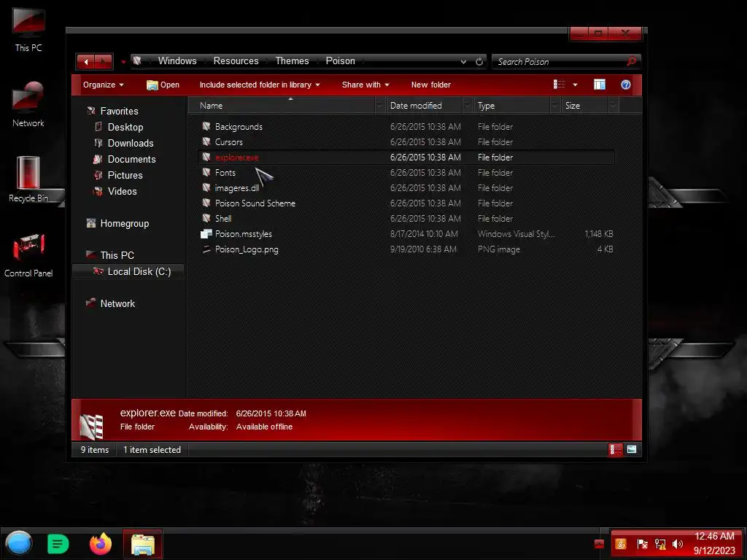Click the Open toolbar button
The height and width of the screenshot is (560, 747).
[163, 85]
